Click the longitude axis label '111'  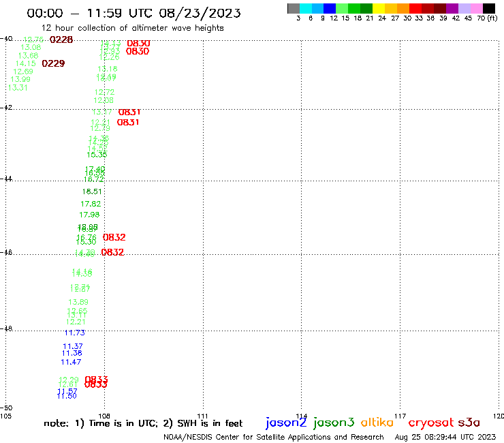(x=202, y=416)
